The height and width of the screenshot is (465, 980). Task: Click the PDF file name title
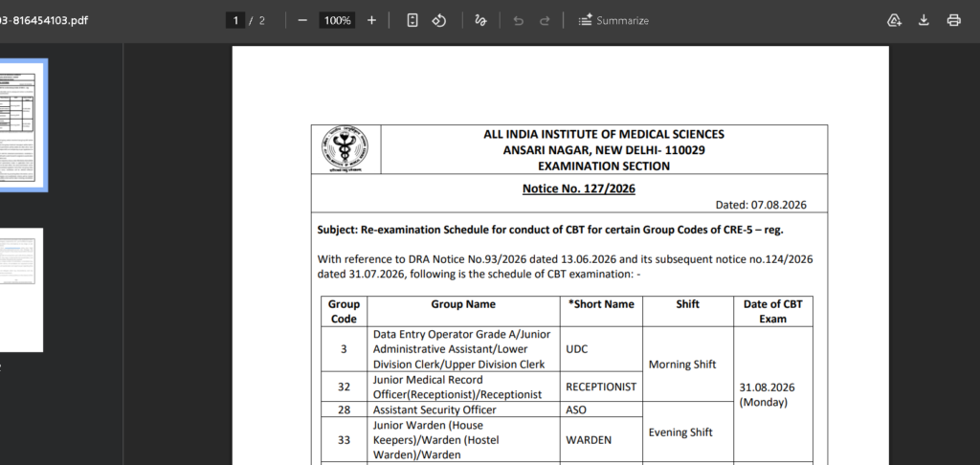point(44,21)
